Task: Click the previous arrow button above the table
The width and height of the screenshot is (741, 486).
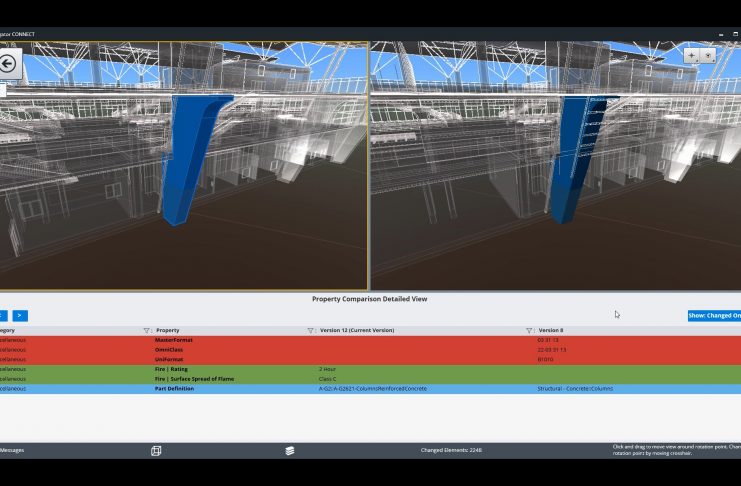Action: coord(2,316)
